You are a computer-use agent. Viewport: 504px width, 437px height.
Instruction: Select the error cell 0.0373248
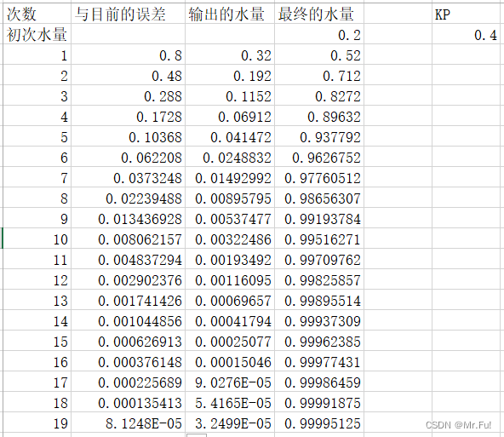coord(128,177)
